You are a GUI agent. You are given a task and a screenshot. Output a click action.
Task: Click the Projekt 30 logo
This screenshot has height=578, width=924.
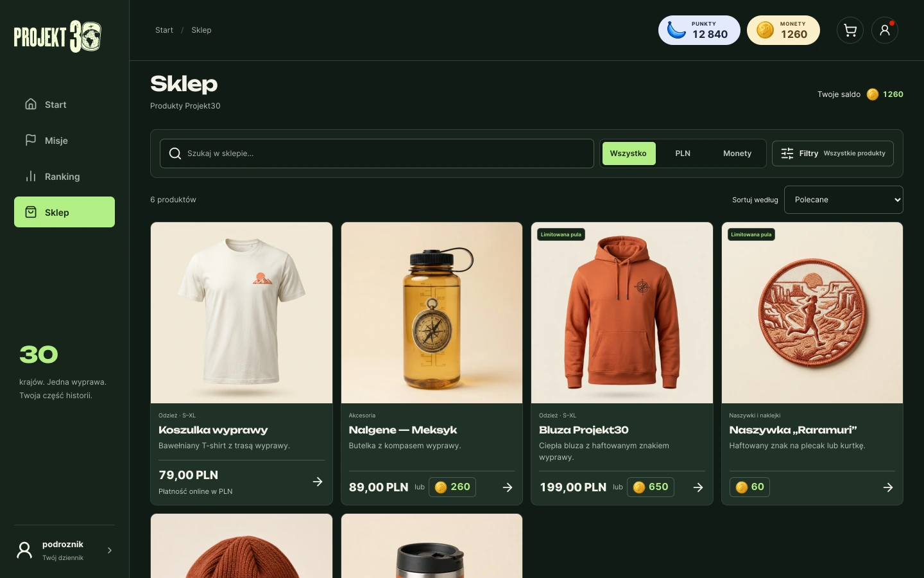[58, 37]
